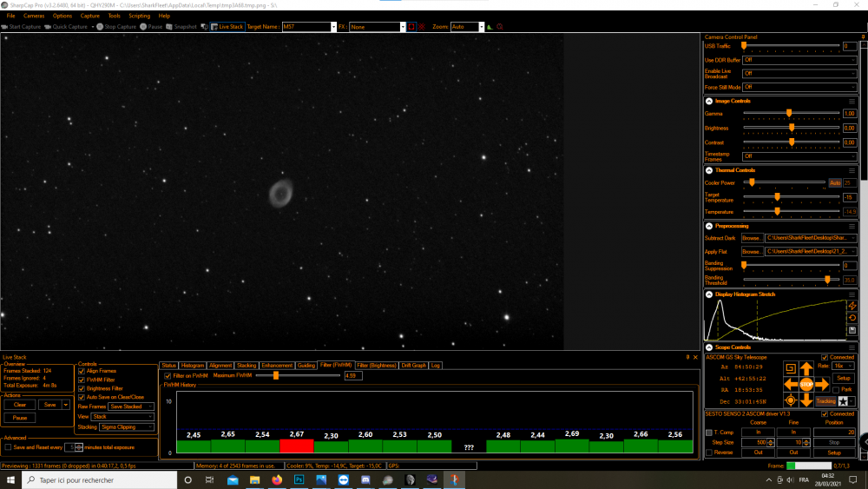Click the pin icon of Live Stack panel
Screen dimensions: 868x489
(688, 357)
